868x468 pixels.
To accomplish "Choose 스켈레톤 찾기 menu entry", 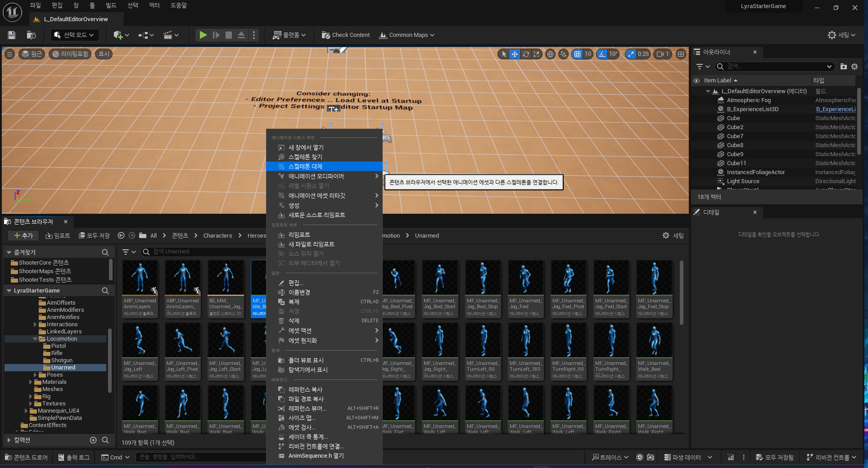I will (324, 157).
